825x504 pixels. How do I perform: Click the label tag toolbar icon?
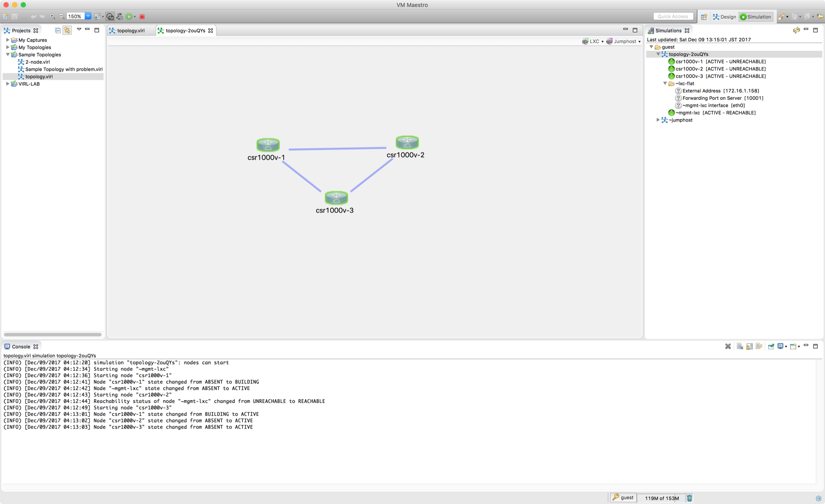97,17
